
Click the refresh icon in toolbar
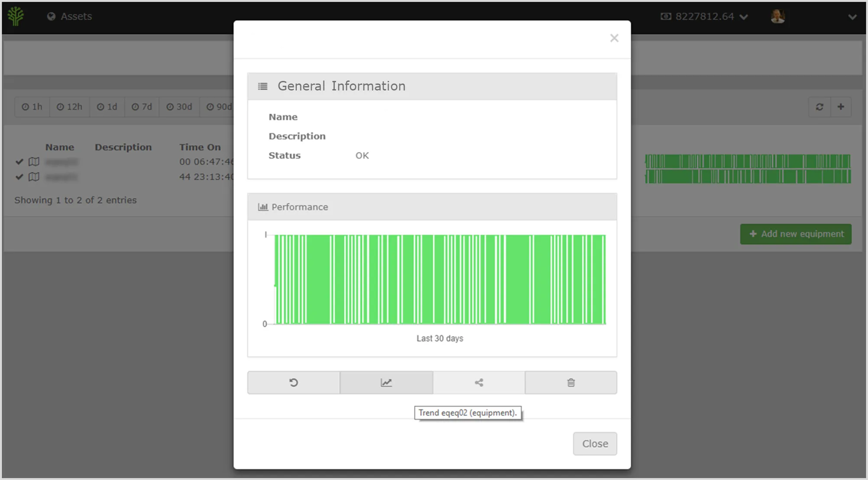(819, 107)
